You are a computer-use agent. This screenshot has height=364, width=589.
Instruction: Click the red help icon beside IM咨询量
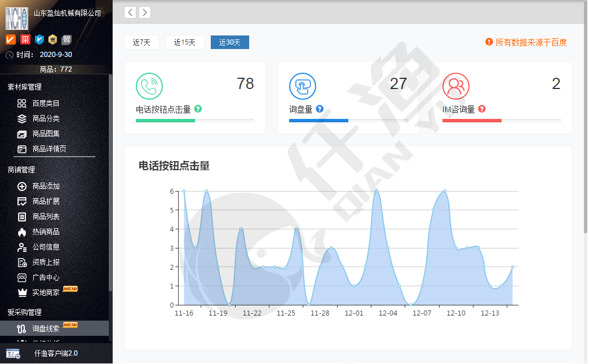point(482,109)
